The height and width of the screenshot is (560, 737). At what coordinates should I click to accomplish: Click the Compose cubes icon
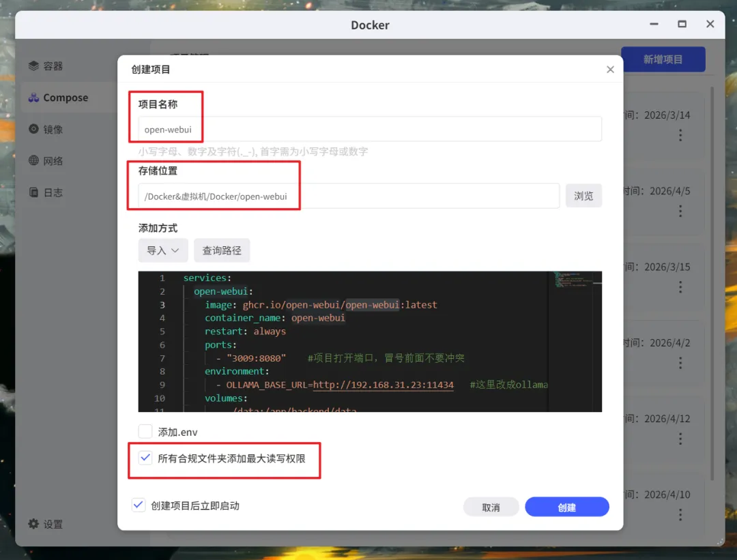click(x=33, y=98)
